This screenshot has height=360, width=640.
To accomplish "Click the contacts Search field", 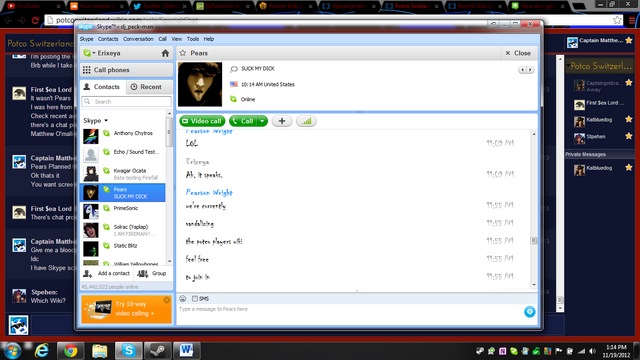I will tap(127, 102).
